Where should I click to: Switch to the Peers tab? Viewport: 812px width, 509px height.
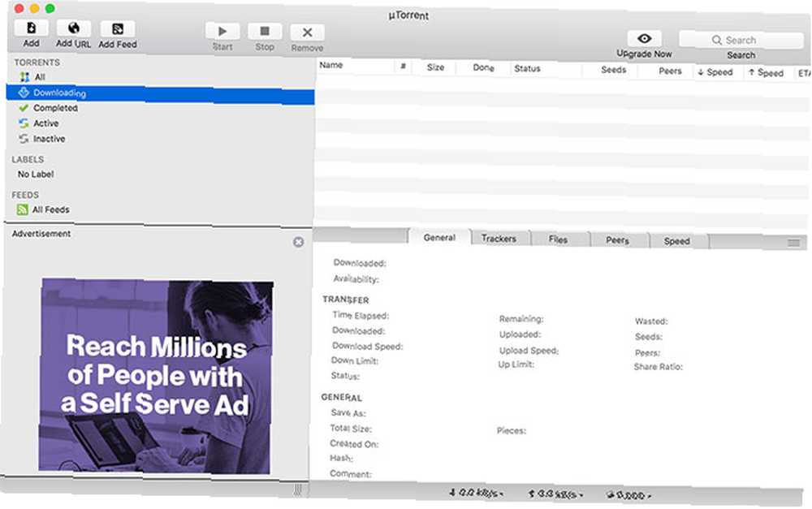tap(617, 240)
